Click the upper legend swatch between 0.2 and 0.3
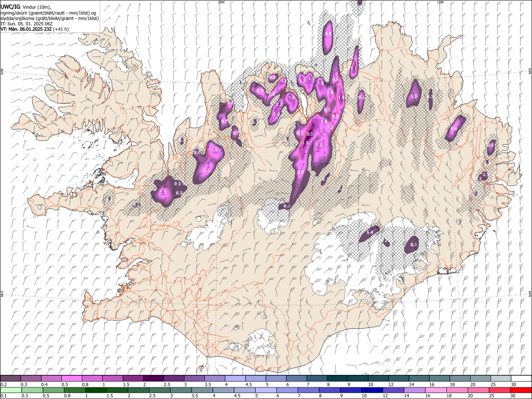 click(11, 378)
